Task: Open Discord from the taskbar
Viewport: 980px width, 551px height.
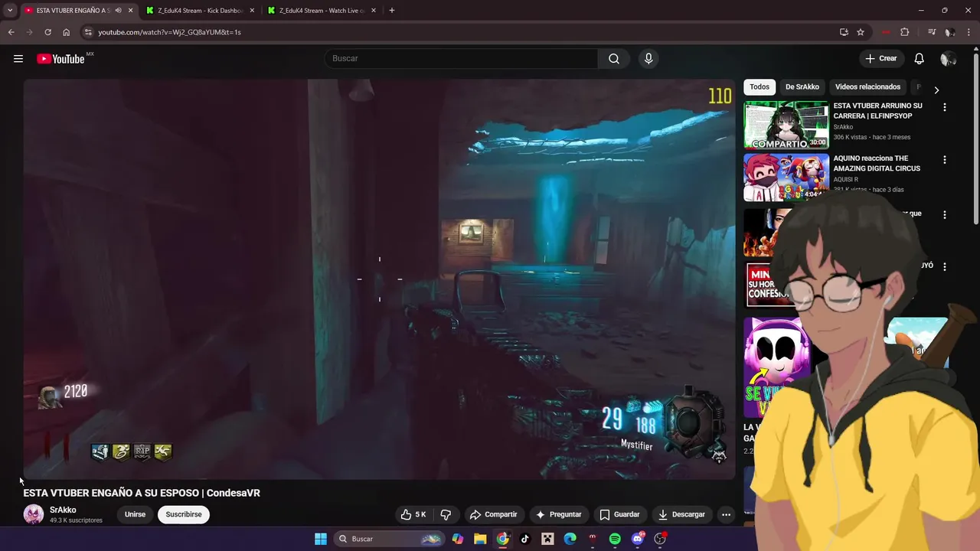Action: pos(638,539)
